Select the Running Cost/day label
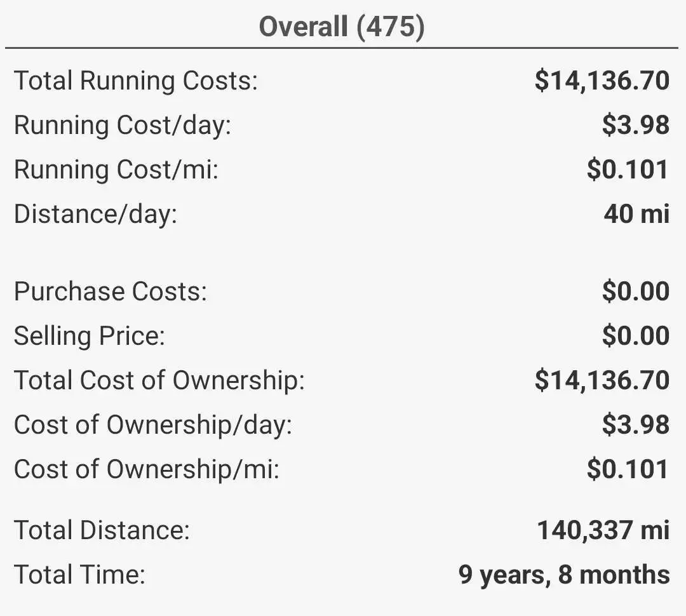 point(123,125)
